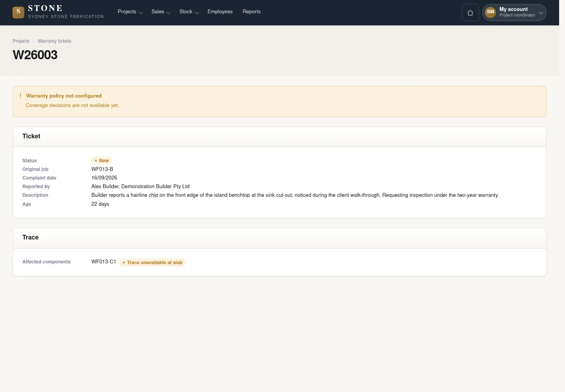This screenshot has height=392, width=565.
Task: Open the My account dropdown chevron
Action: click(541, 13)
